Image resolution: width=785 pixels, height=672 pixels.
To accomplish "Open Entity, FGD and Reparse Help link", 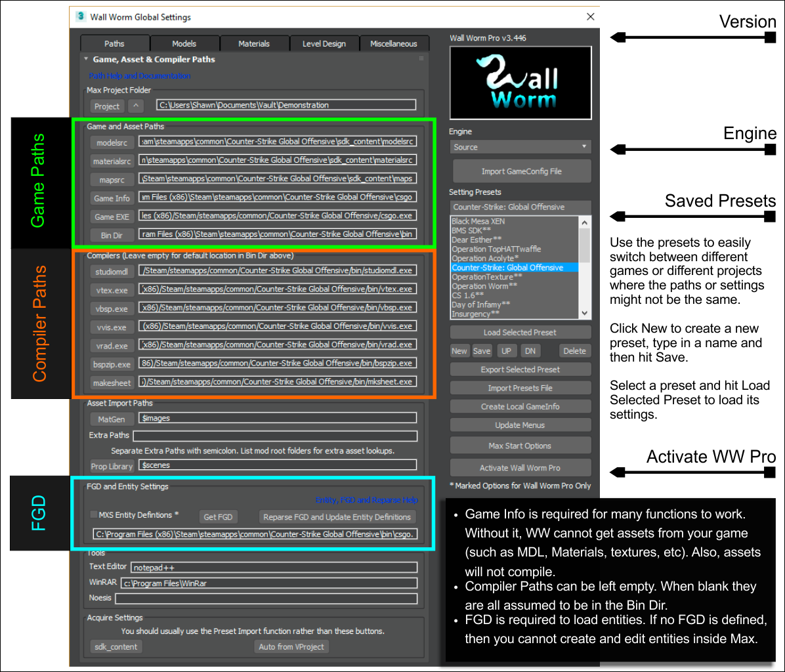I will 366,500.
